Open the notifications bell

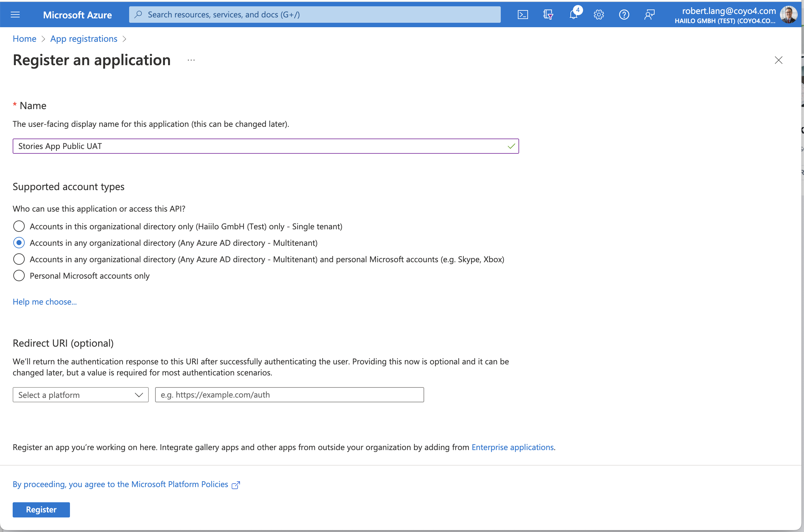pos(574,15)
